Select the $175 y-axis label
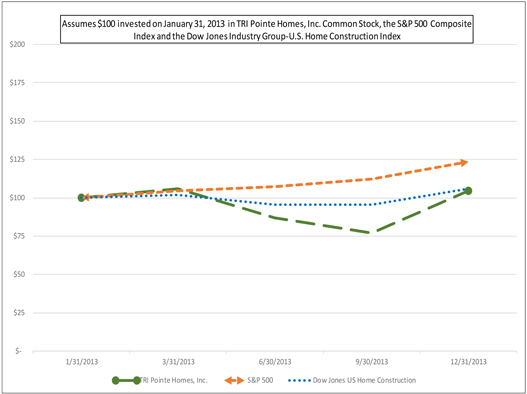527x394 pixels. [x=17, y=83]
